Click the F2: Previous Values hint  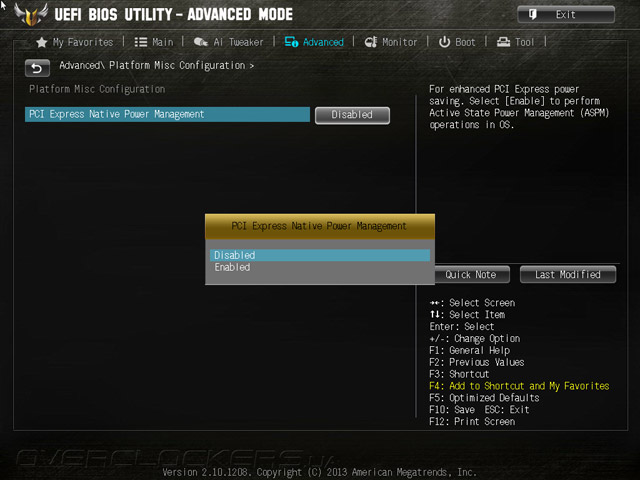[x=477, y=362]
